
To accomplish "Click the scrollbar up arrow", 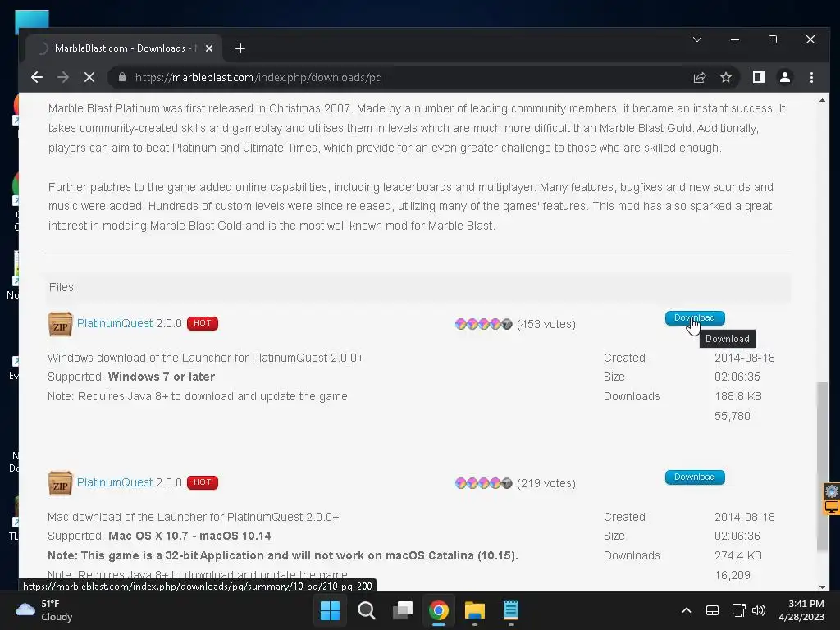I will point(822,100).
